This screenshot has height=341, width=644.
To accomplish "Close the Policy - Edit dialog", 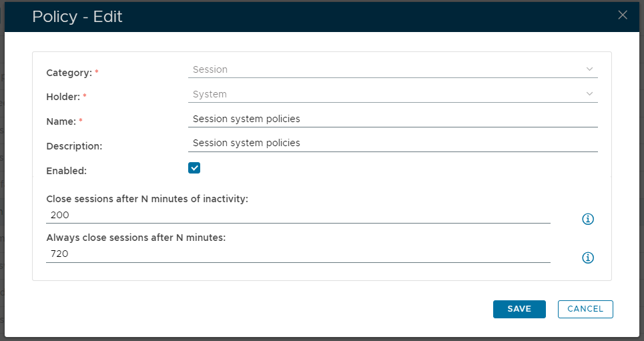I will point(623,15).
